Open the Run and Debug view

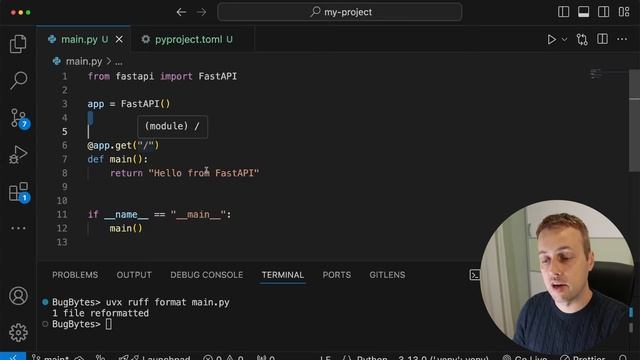coord(18,155)
